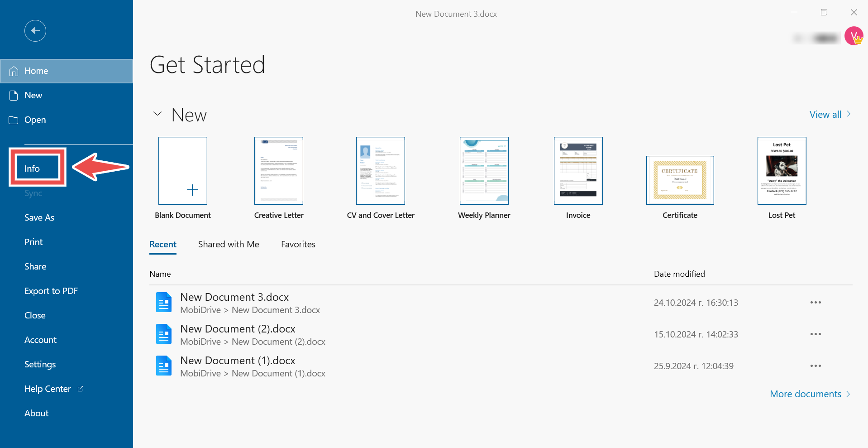This screenshot has height=448, width=868.
Task: Click the New page icon in sidebar
Action: (x=14, y=96)
